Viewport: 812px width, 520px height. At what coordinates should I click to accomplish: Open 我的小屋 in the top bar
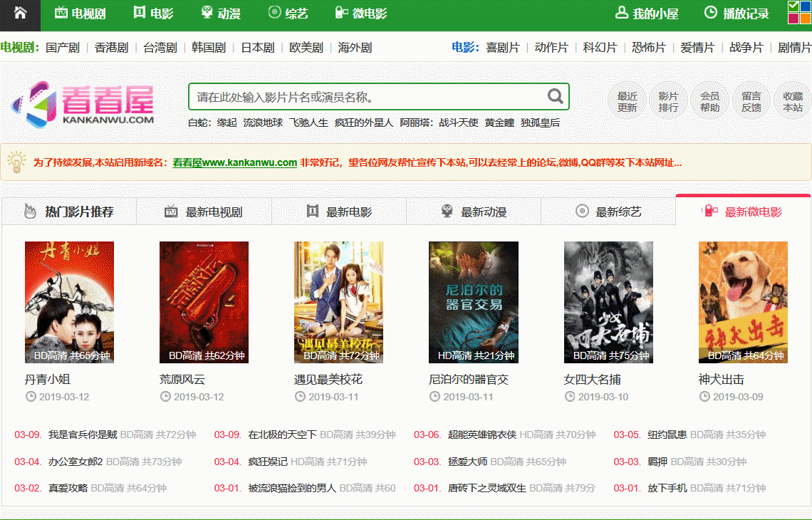pyautogui.click(x=647, y=14)
